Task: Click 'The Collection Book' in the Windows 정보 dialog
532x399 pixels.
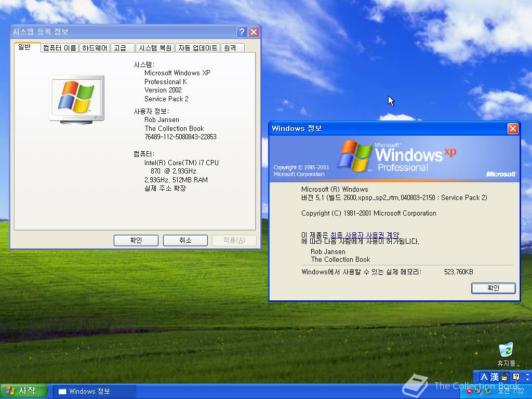Action: click(340, 260)
